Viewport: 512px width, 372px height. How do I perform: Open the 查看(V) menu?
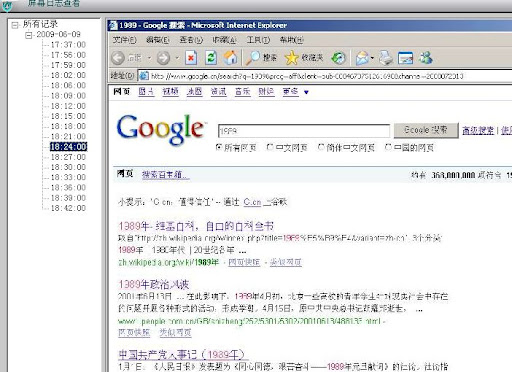click(x=191, y=40)
